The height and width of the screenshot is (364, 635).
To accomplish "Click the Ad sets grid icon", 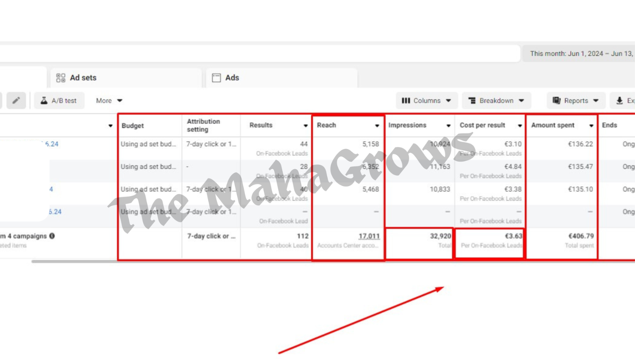I will point(61,78).
